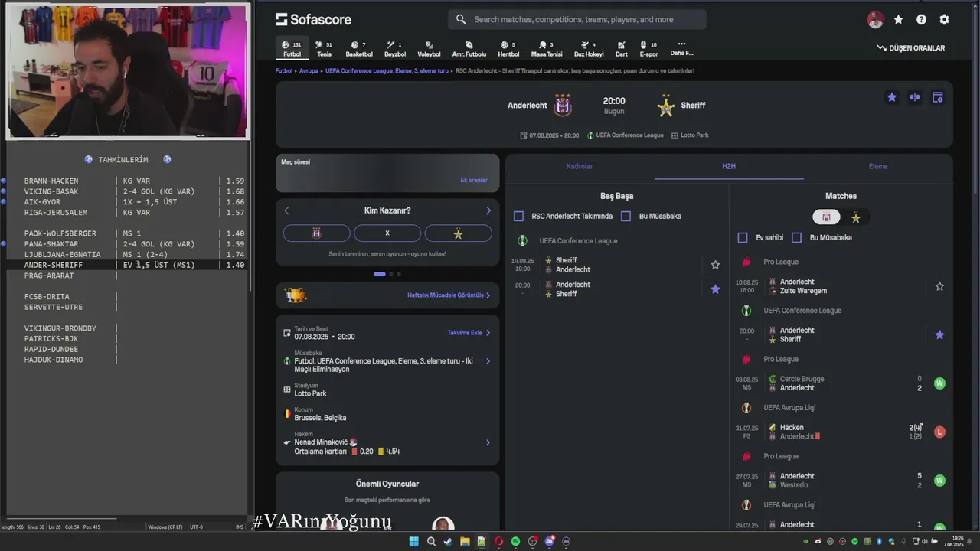This screenshot has width=980, height=551.
Task: Open the Basketbol sport category
Action: [358, 49]
